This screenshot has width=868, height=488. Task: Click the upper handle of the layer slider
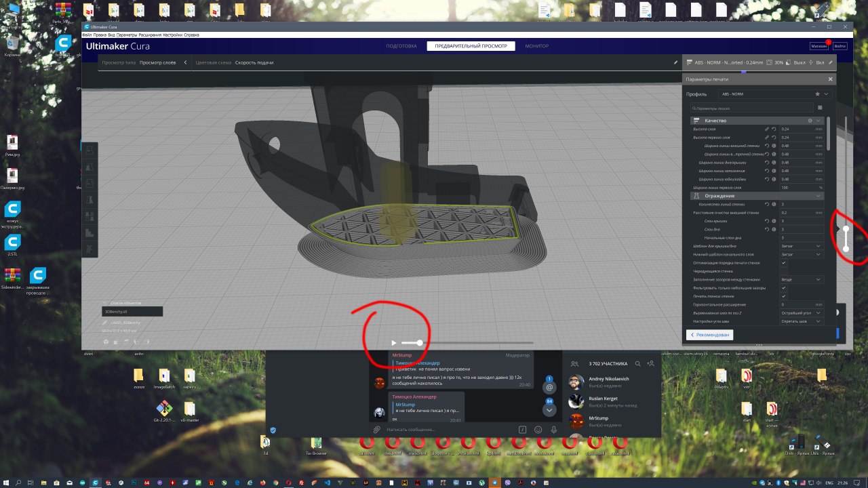(846, 229)
